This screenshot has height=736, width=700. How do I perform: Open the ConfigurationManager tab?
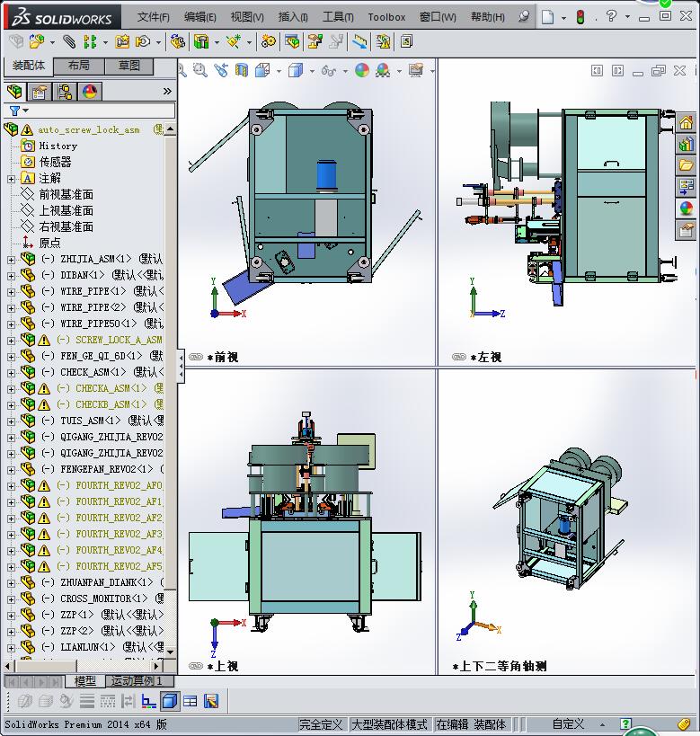click(65, 91)
